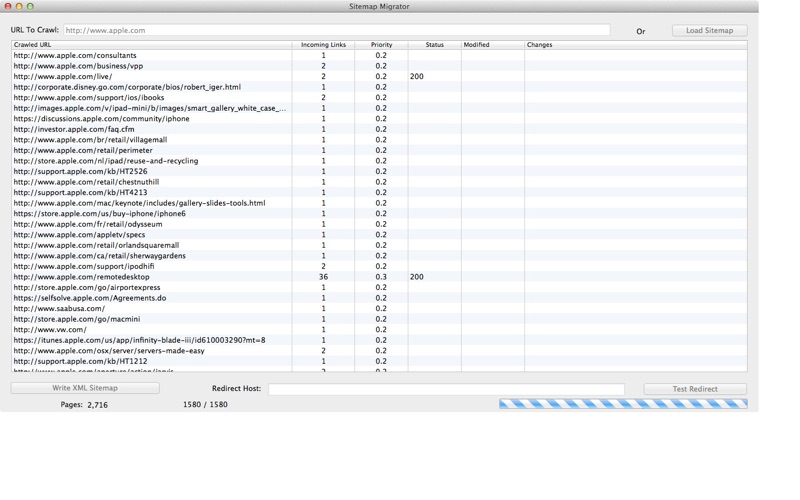Select row https://discussions.apple.com/community/iphone
This screenshot has height=500, width=800.
coord(379,118)
